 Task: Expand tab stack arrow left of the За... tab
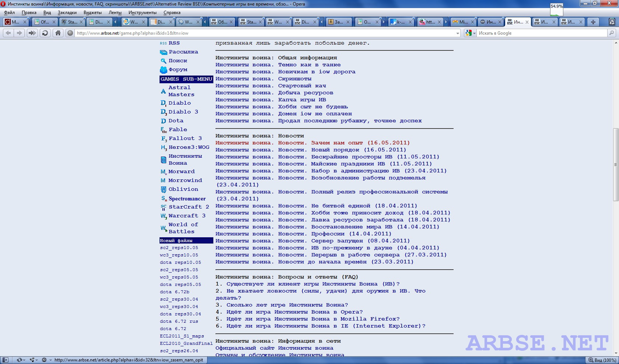321,22
